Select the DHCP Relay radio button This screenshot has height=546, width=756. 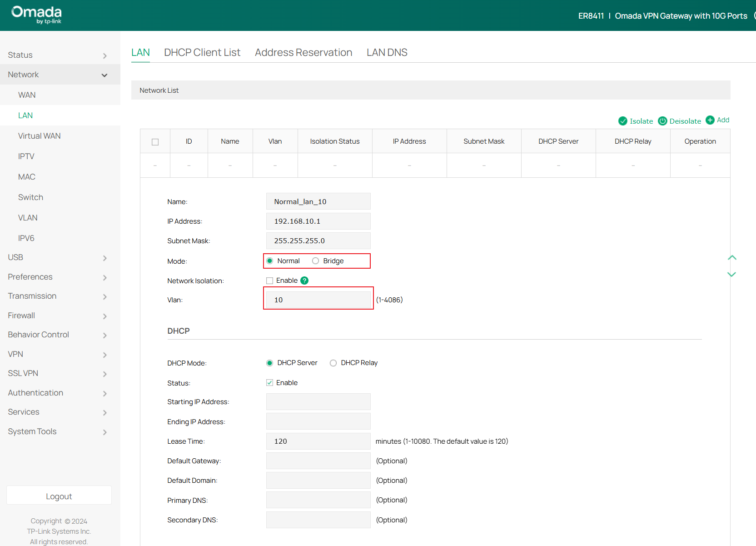[333, 363]
